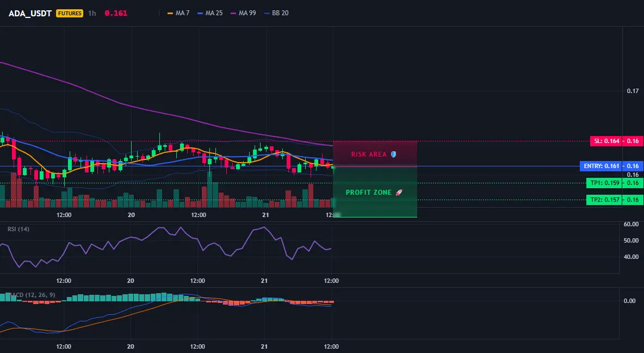Click the rocket icon in the profit zone
Screen dimensions: 644x353
399,193
